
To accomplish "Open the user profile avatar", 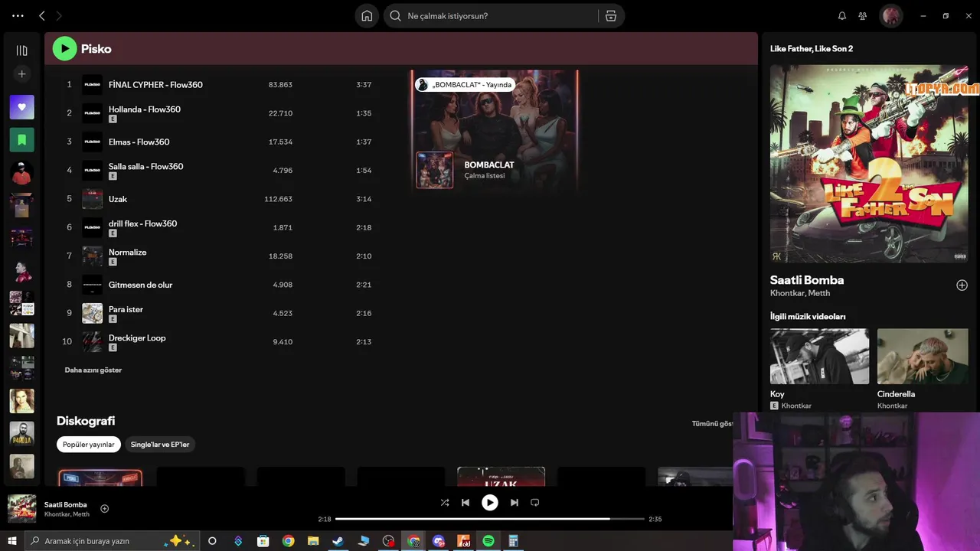I will pyautogui.click(x=890, y=15).
